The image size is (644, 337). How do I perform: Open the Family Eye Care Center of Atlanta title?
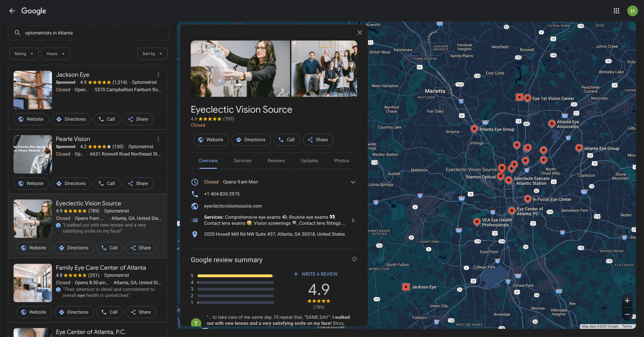(101, 267)
